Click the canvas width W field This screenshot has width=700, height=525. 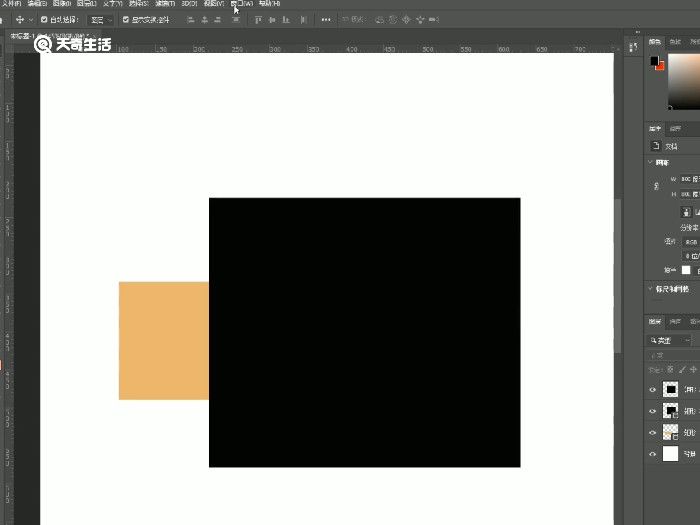click(690, 179)
